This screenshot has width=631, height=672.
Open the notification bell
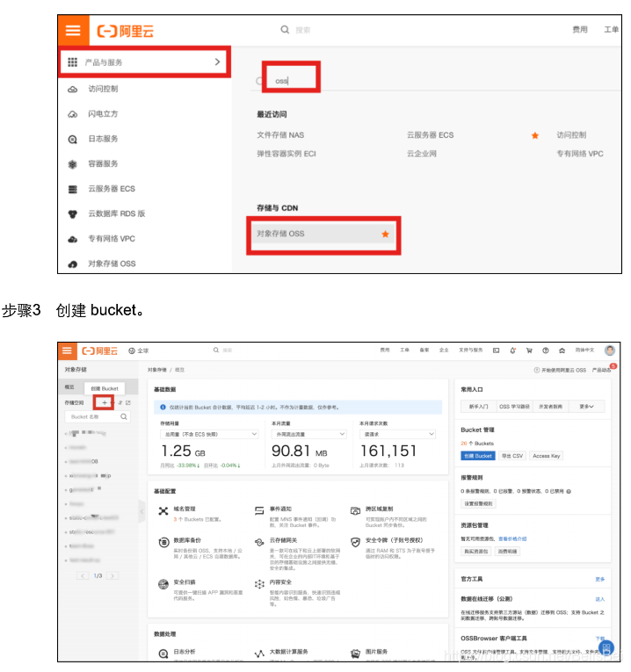(x=512, y=350)
